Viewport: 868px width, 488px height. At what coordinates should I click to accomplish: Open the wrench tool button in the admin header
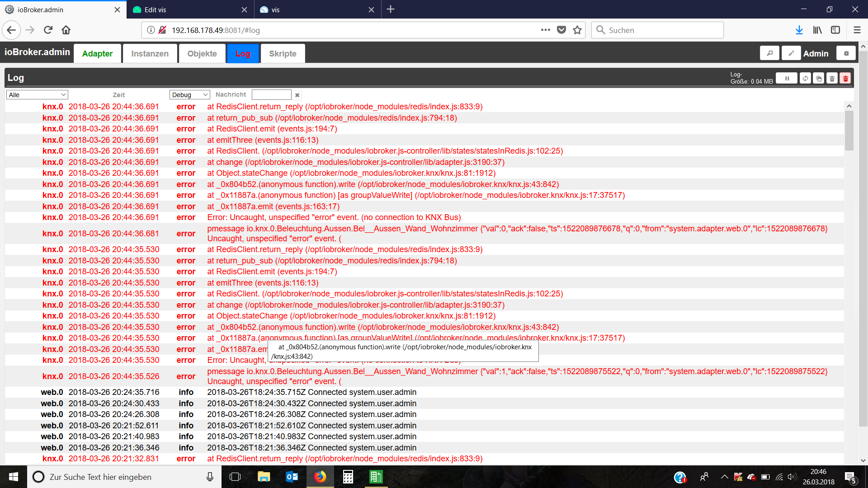click(x=769, y=53)
